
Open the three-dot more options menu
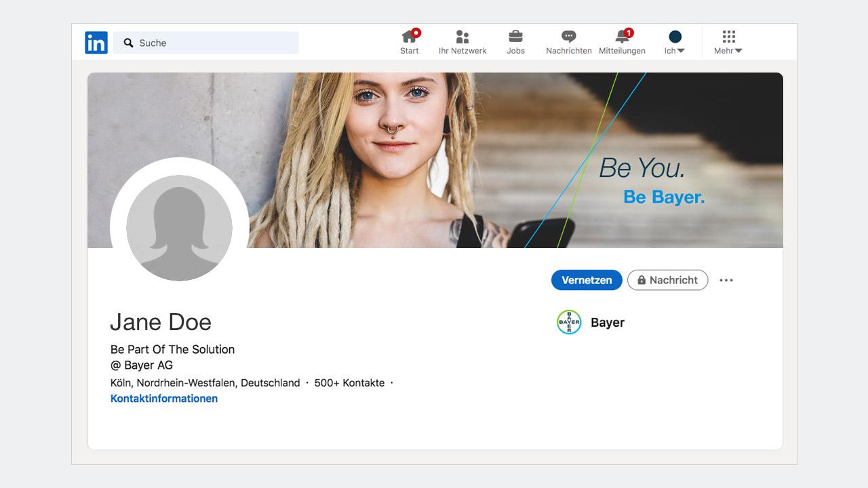pyautogui.click(x=726, y=280)
